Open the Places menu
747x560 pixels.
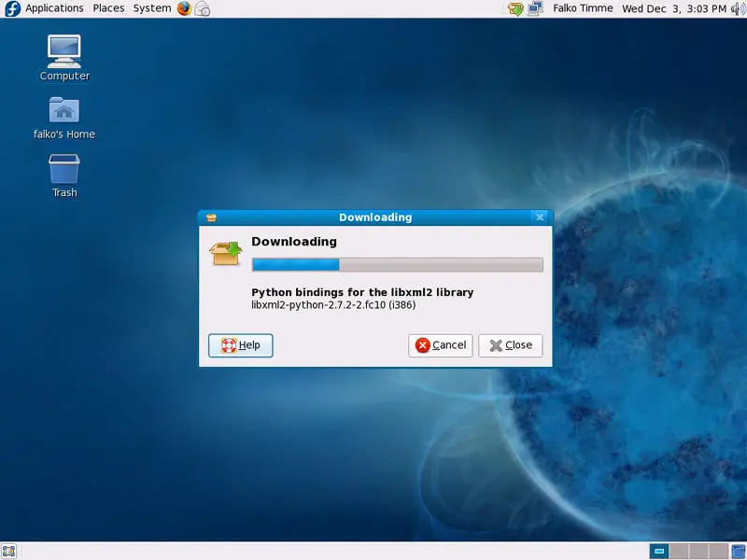click(x=108, y=8)
